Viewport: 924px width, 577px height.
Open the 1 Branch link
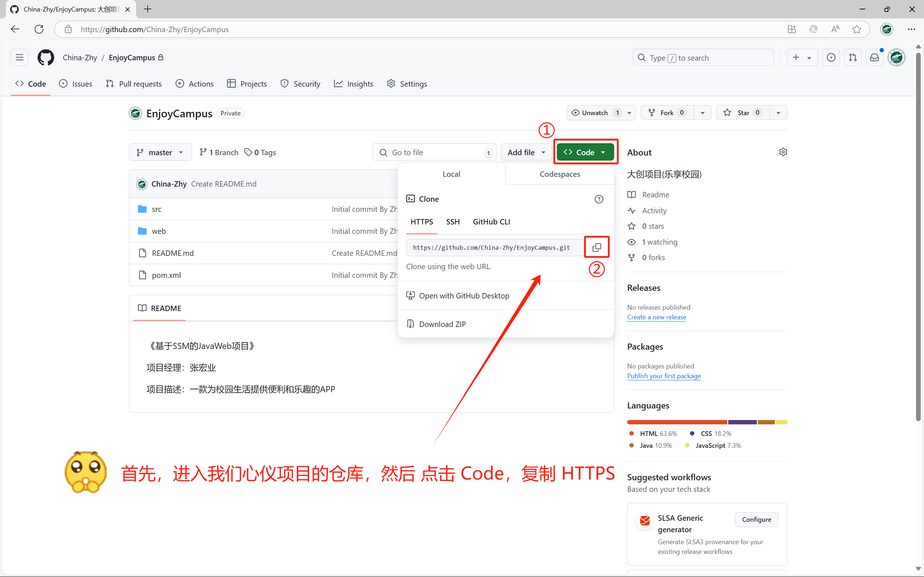click(x=219, y=152)
